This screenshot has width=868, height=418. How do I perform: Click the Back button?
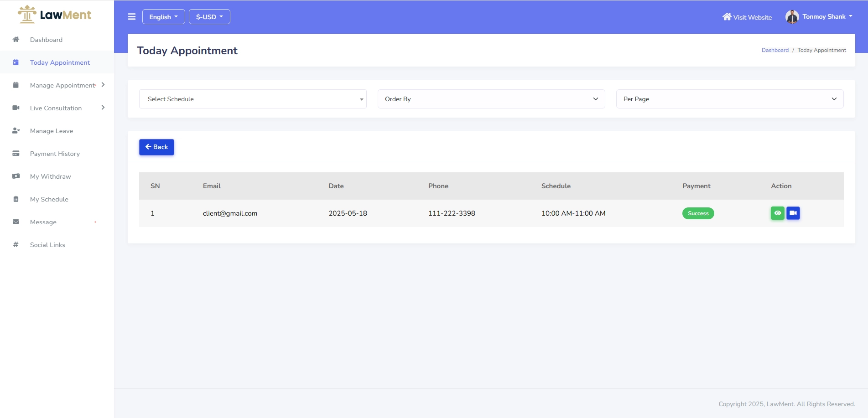tap(156, 147)
